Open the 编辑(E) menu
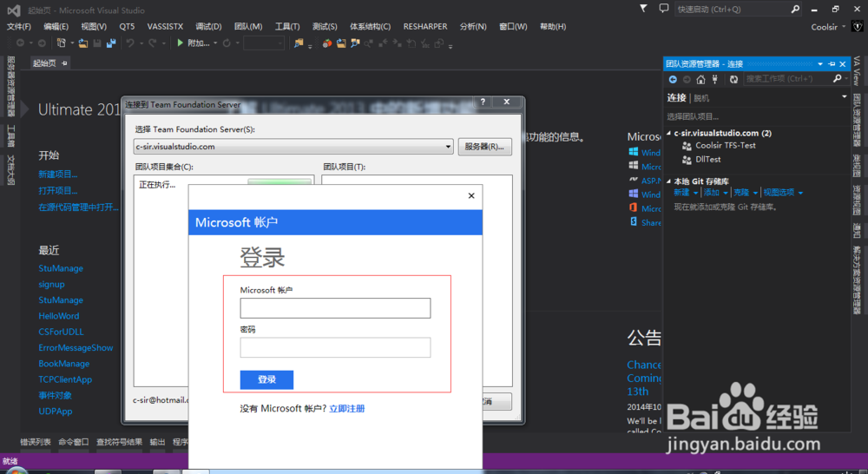 click(x=56, y=27)
